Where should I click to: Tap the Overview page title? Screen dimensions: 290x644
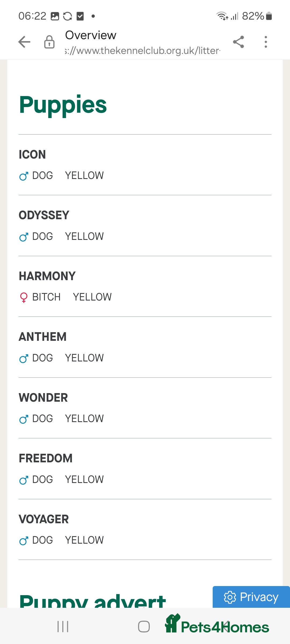click(x=91, y=35)
